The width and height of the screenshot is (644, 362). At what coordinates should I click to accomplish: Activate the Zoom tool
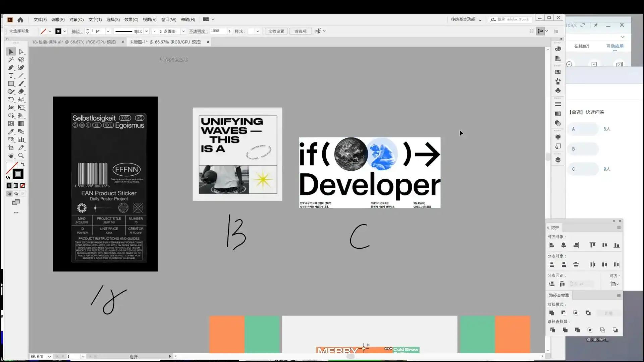21,156
